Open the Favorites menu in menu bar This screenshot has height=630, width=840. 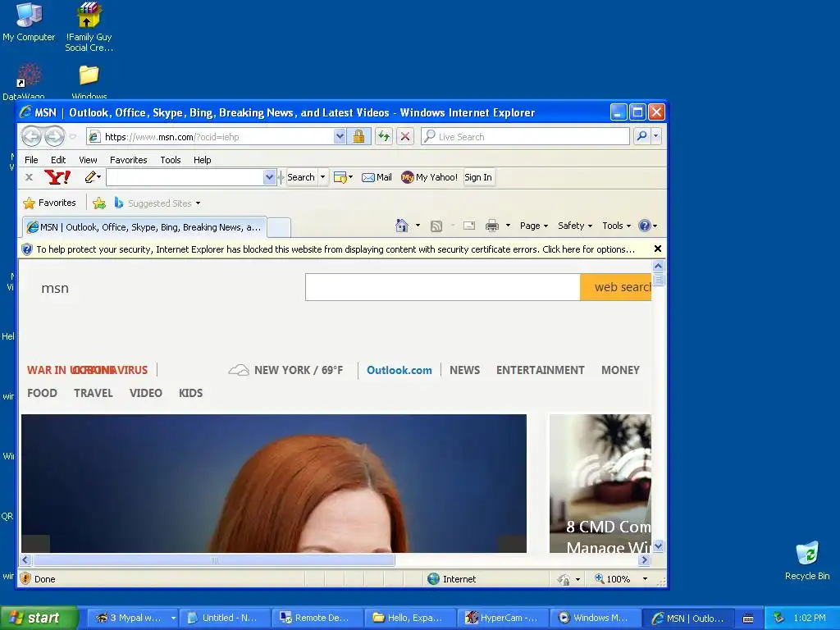click(x=128, y=160)
